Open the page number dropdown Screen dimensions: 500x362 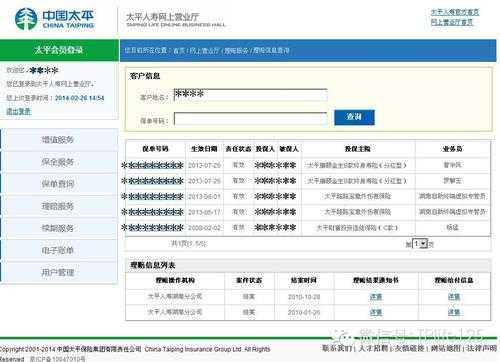click(420, 244)
